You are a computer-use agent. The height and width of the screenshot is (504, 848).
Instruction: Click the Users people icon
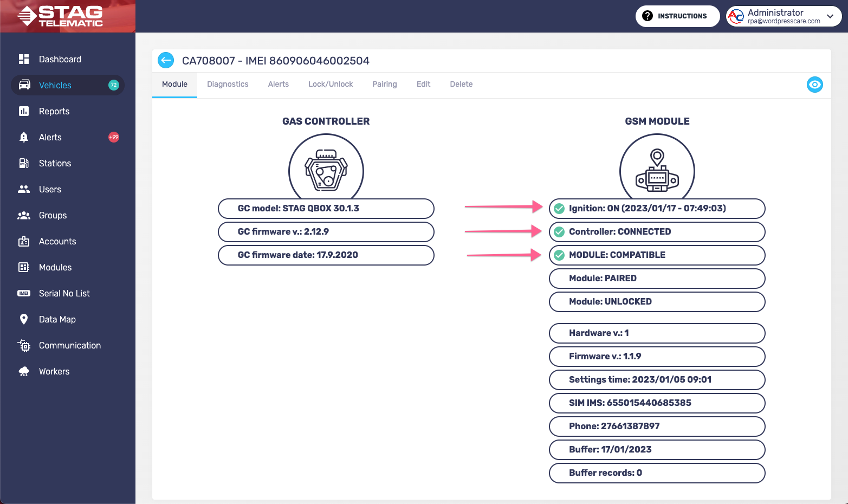pyautogui.click(x=24, y=189)
